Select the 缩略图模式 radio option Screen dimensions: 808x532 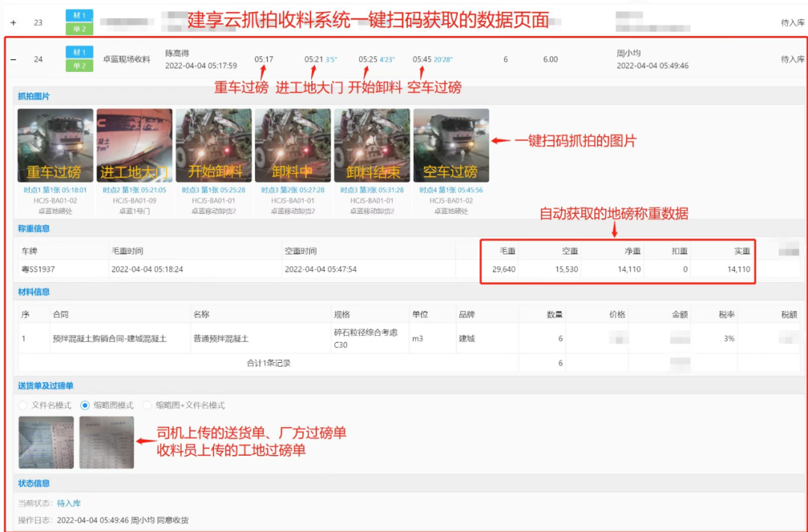click(85, 406)
